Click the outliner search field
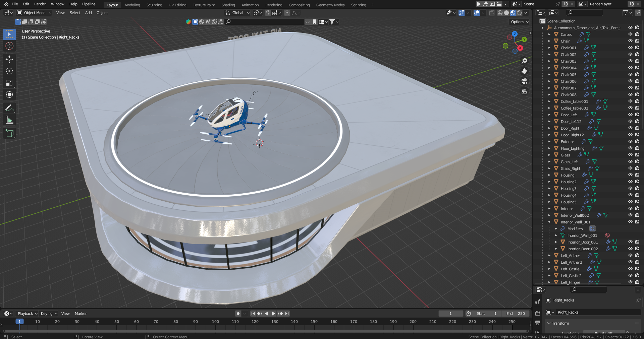644x339 pixels. click(584, 13)
